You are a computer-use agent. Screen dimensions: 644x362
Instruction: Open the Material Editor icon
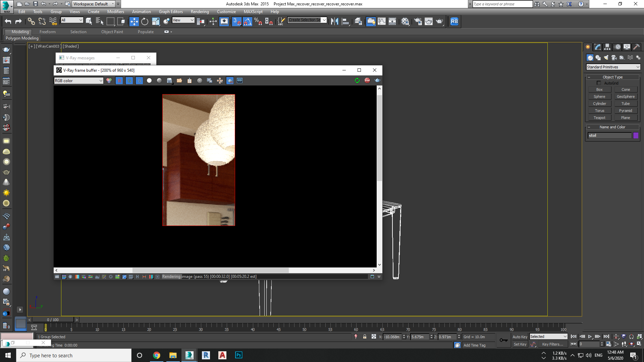pyautogui.click(x=405, y=21)
